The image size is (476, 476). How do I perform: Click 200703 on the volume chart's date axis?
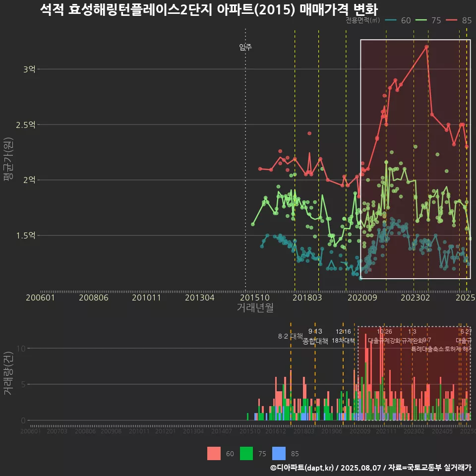pyautogui.click(x=57, y=431)
